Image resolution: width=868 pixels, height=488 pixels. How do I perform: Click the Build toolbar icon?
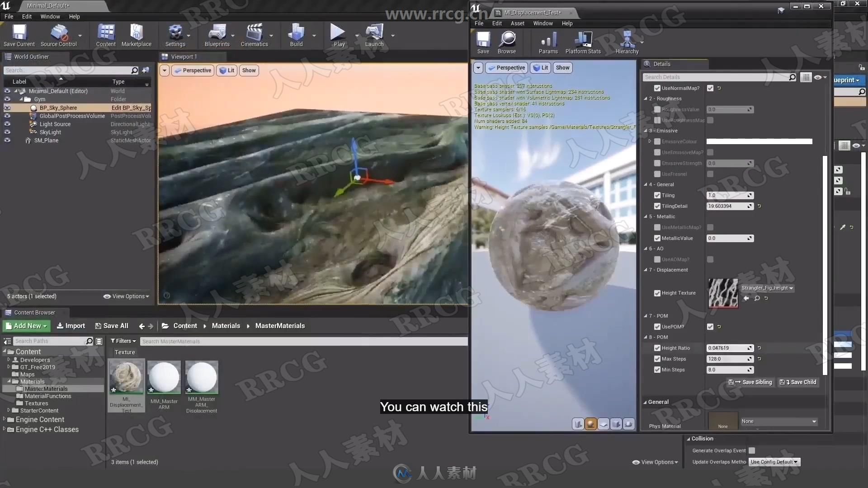pyautogui.click(x=296, y=35)
